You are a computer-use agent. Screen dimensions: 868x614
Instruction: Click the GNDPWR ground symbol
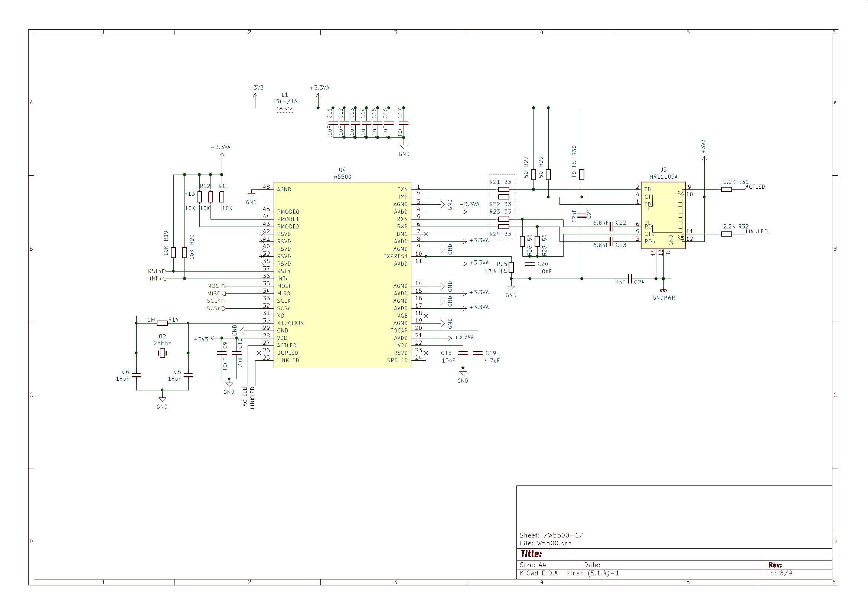click(x=663, y=290)
